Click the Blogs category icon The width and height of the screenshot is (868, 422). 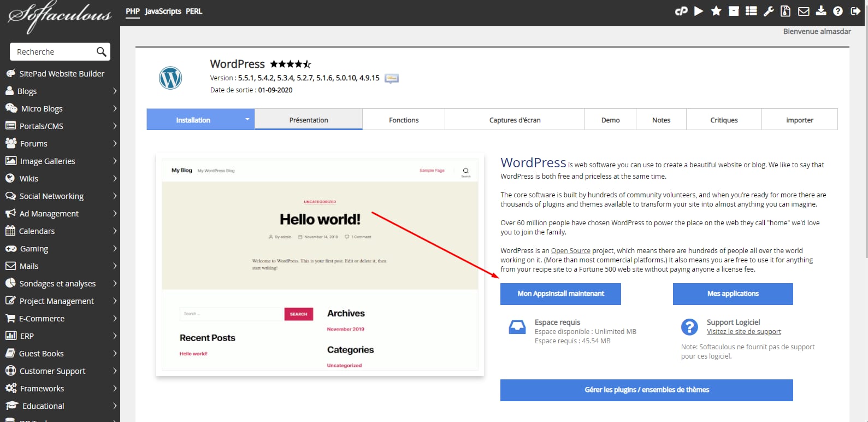point(9,91)
